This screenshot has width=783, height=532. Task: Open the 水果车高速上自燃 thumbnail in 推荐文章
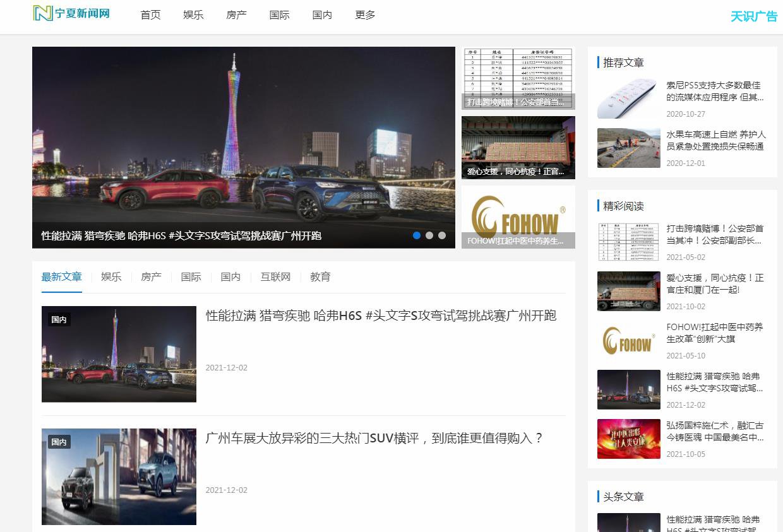[x=629, y=148]
